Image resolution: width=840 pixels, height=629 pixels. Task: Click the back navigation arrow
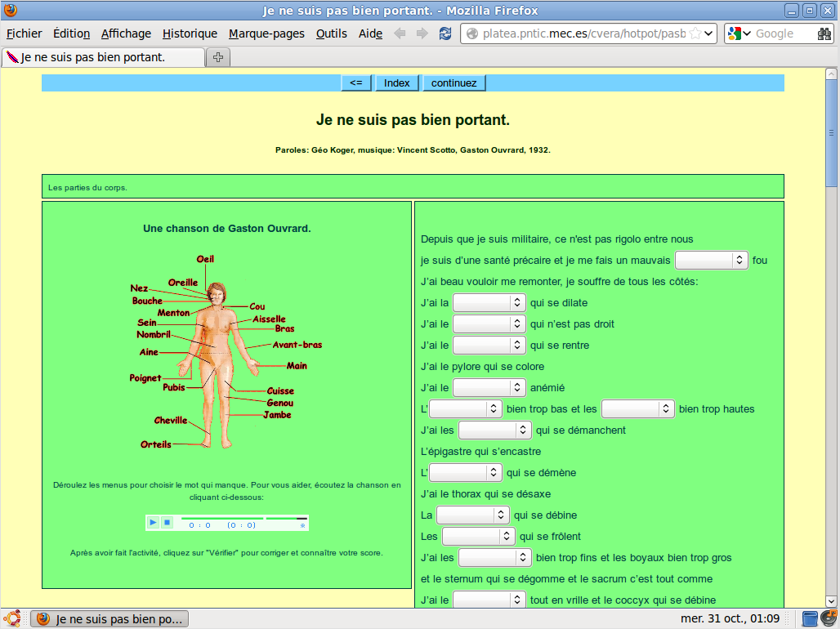tap(400, 33)
